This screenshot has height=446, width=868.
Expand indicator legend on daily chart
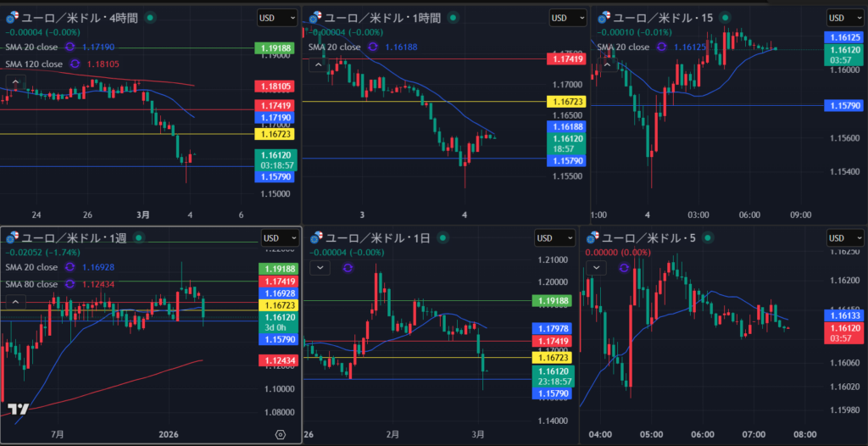click(x=320, y=268)
